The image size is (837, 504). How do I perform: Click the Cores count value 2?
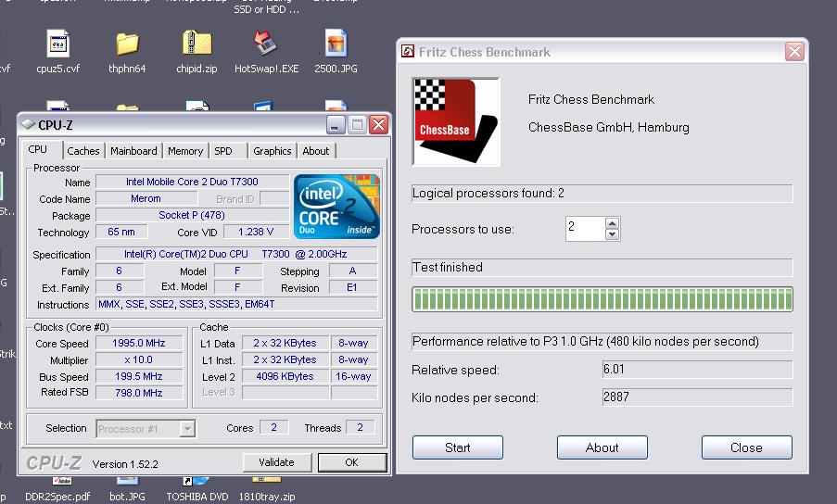[273, 427]
